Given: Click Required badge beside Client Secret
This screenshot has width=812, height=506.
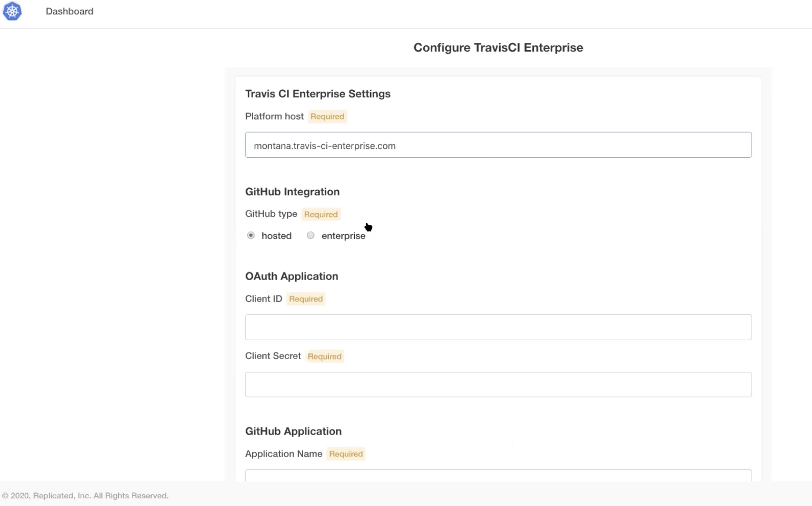Looking at the screenshot, I should coord(324,356).
